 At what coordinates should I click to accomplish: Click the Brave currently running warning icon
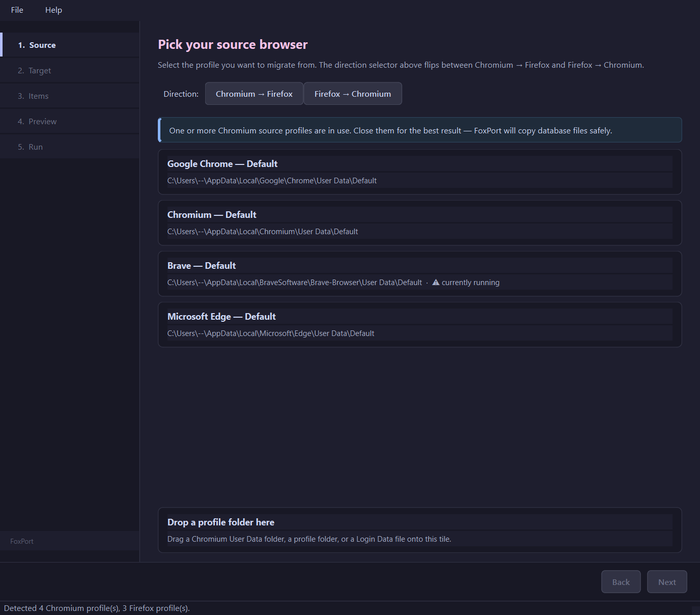point(436,282)
